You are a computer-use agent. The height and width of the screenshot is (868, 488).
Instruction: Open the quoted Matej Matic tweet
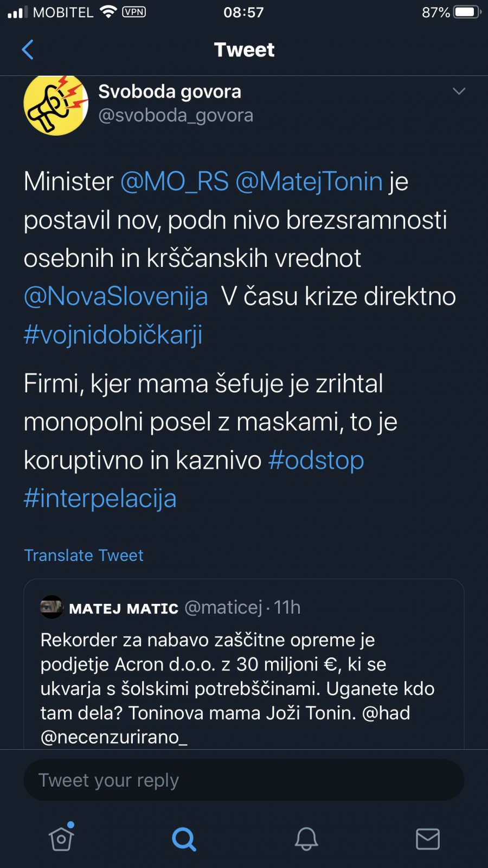243,678
